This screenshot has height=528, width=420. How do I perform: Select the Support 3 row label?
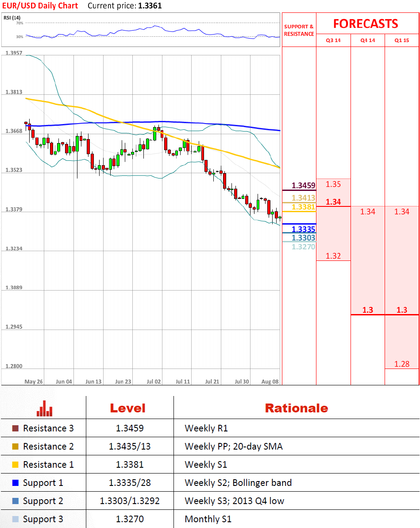pos(43,519)
